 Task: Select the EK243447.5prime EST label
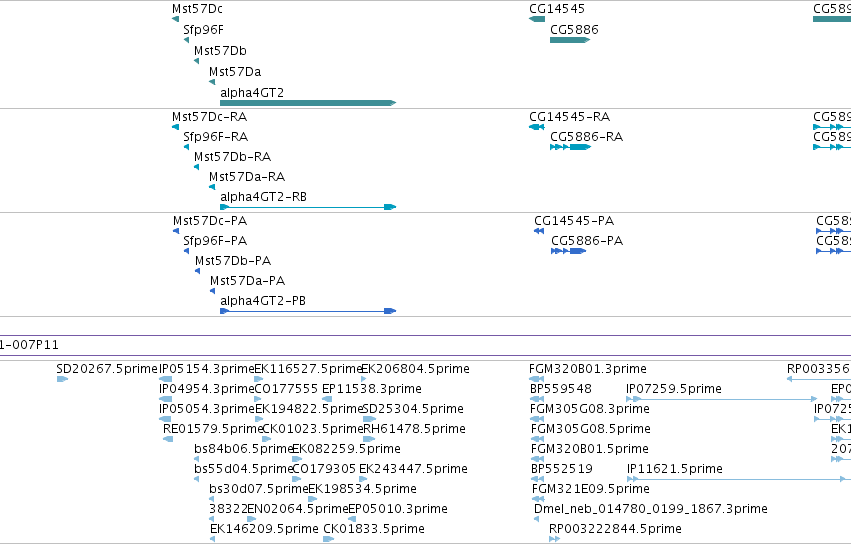(x=413, y=469)
